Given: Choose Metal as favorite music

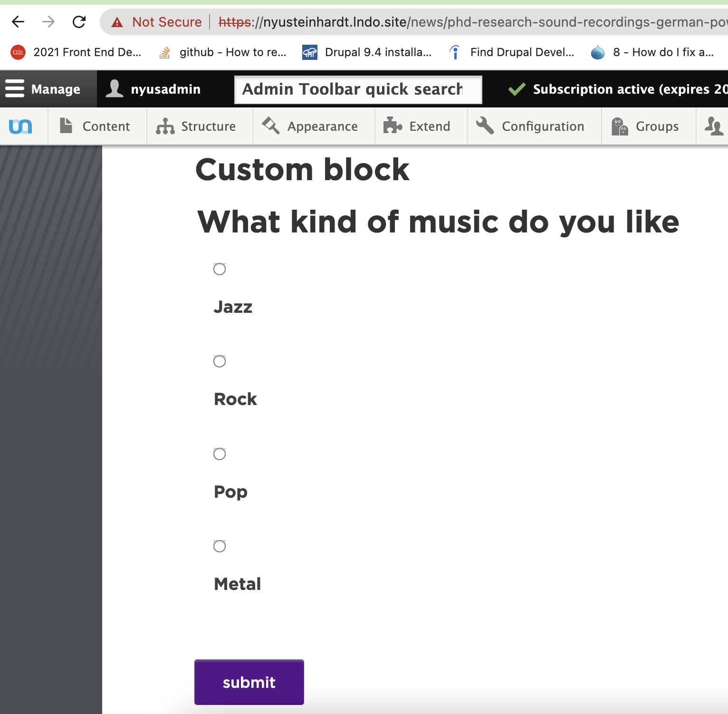Looking at the screenshot, I should click(220, 546).
